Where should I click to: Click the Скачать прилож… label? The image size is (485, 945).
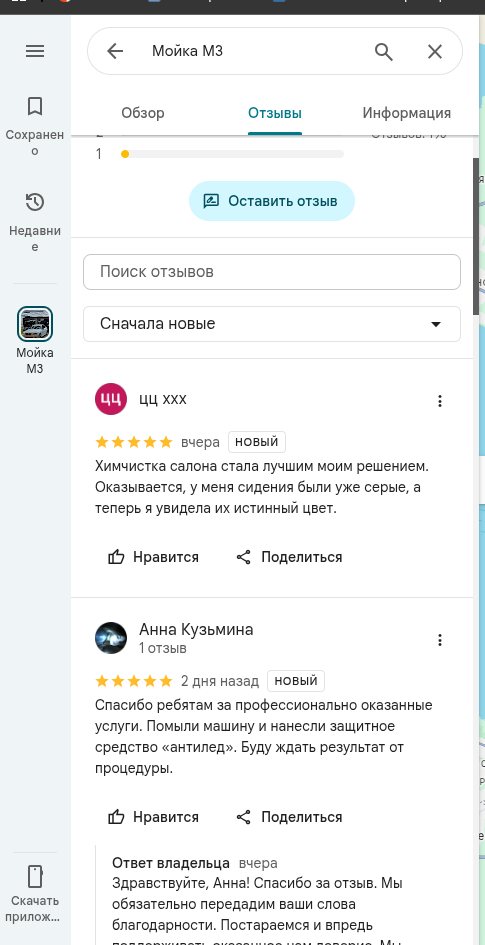click(35, 909)
